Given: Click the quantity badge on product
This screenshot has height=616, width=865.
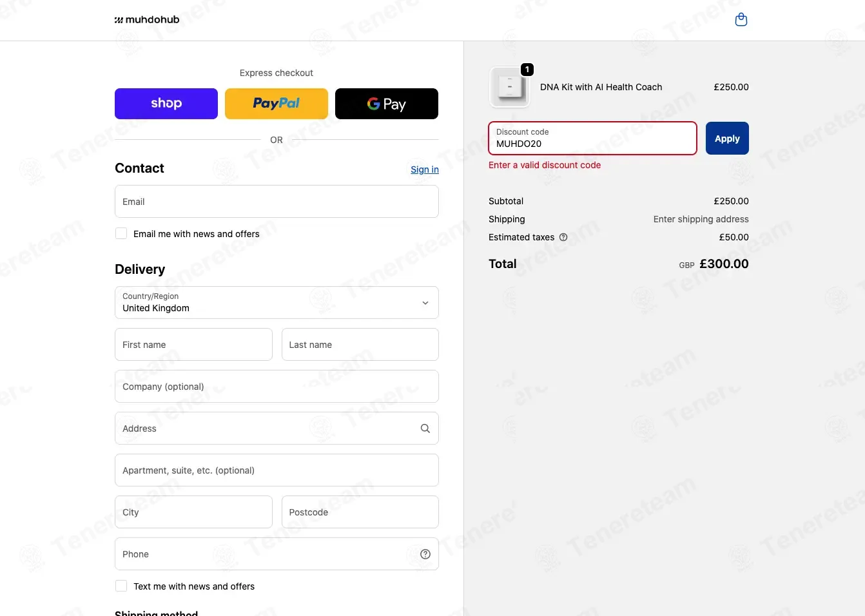Looking at the screenshot, I should pyautogui.click(x=527, y=70).
